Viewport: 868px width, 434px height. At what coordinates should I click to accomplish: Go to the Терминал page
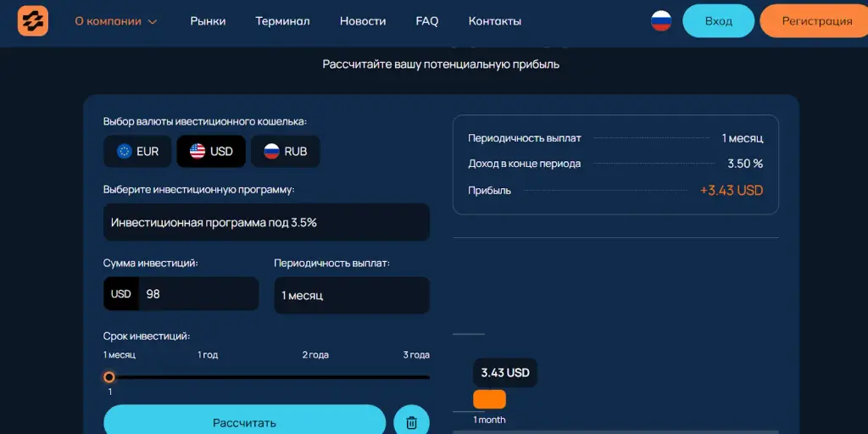coord(282,21)
